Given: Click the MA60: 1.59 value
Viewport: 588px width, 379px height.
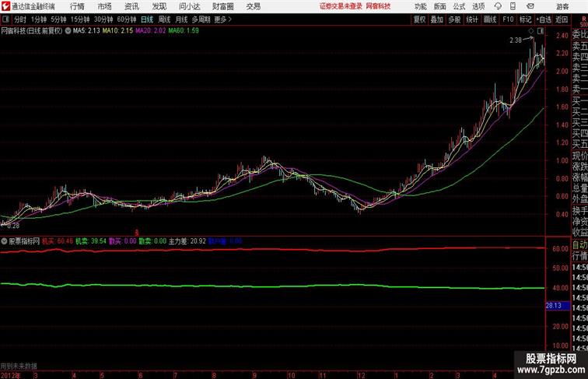Looking at the screenshot, I should (184, 31).
